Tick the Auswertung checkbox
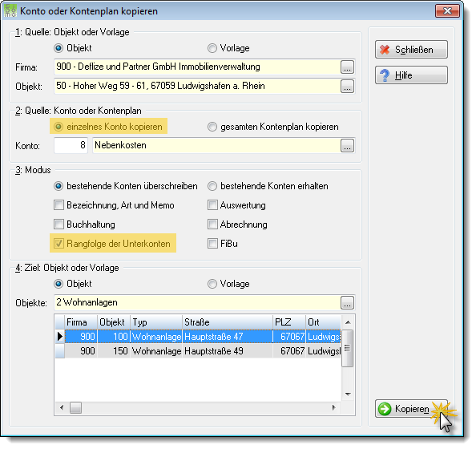 point(212,205)
